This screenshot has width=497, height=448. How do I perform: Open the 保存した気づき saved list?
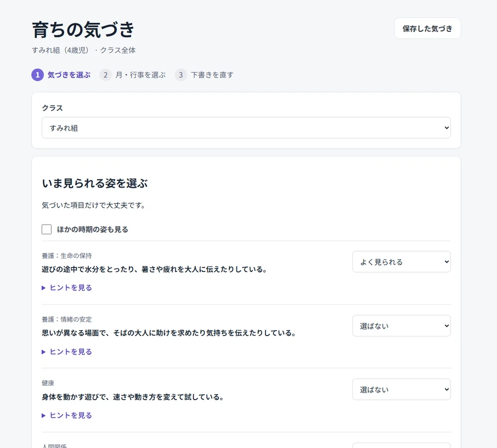427,28
